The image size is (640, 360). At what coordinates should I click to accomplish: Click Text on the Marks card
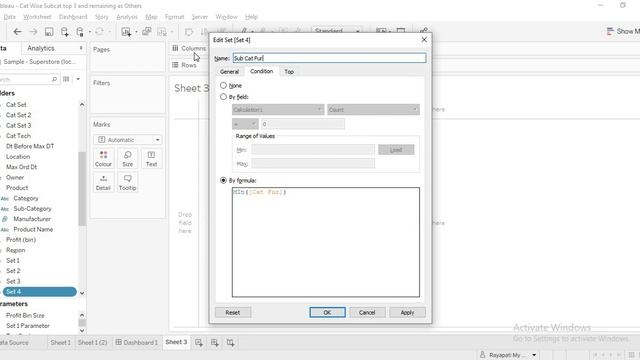click(x=151, y=159)
